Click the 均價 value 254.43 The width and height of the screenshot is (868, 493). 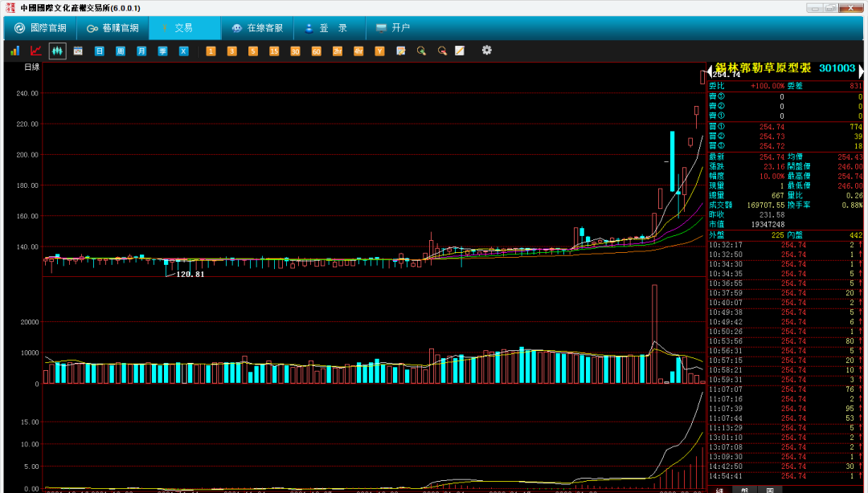tap(850, 157)
